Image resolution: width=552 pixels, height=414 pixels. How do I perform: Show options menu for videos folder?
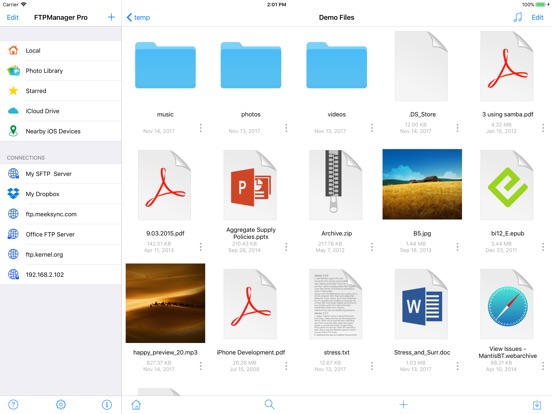[x=372, y=128]
